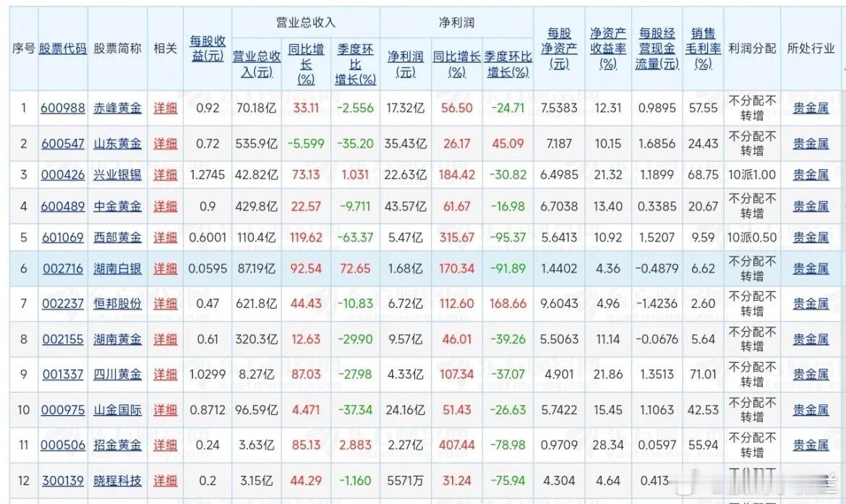Open stock code link 600988
Viewport: 846px width, 504px height.
pyautogui.click(x=63, y=108)
